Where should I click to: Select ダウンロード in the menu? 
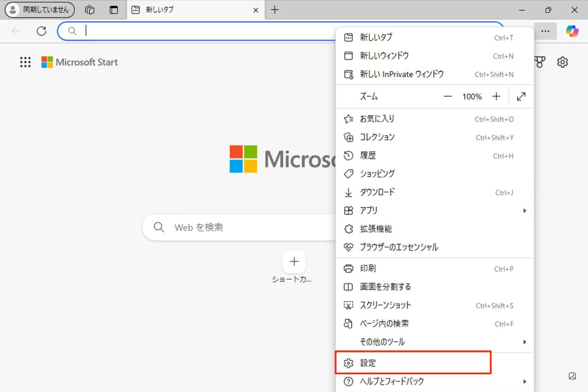pos(377,192)
